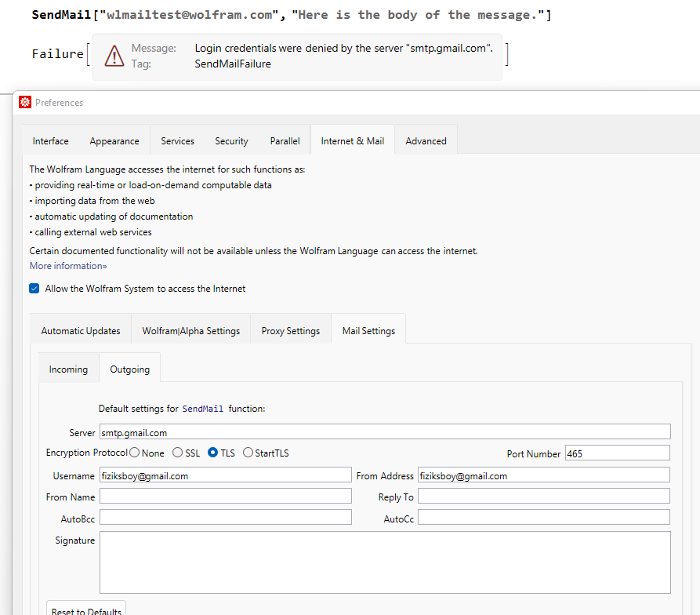Open the Interface preferences tab

pos(50,141)
